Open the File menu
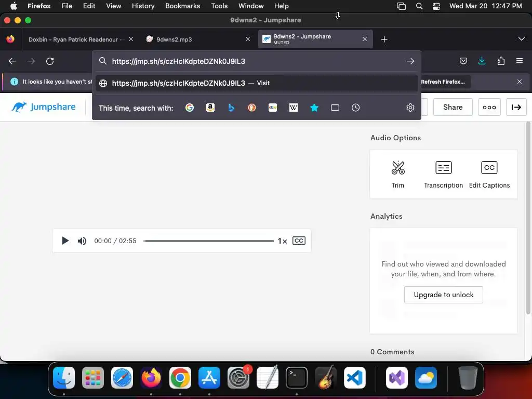Viewport: 532px width, 399px height. (67, 6)
